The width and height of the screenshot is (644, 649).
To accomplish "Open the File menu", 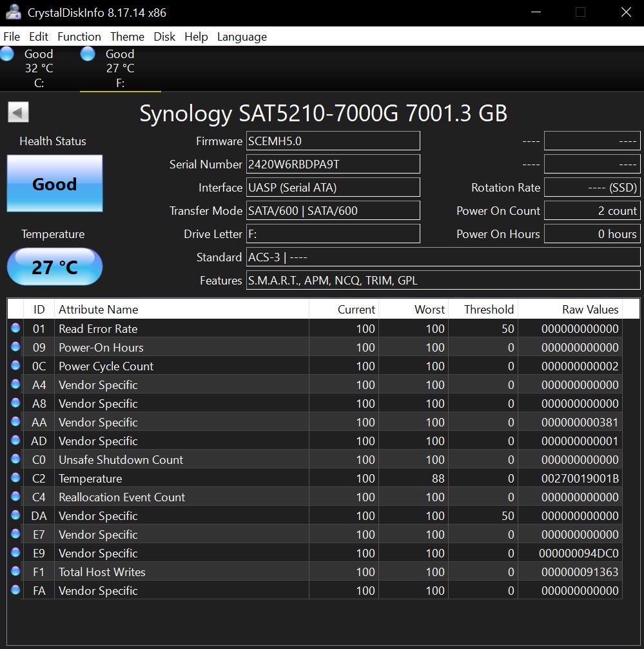I will click(x=12, y=36).
